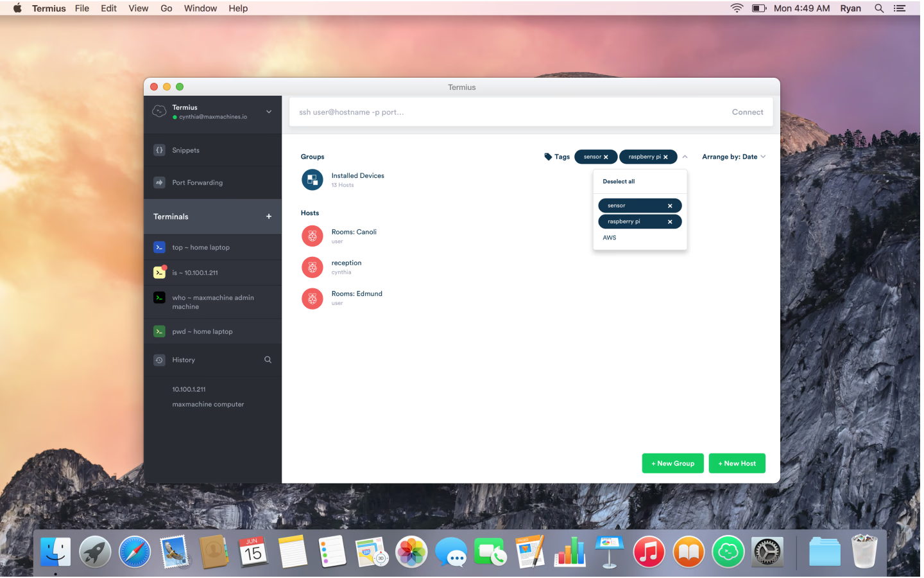Add a new terminal with plus icon

tap(269, 216)
